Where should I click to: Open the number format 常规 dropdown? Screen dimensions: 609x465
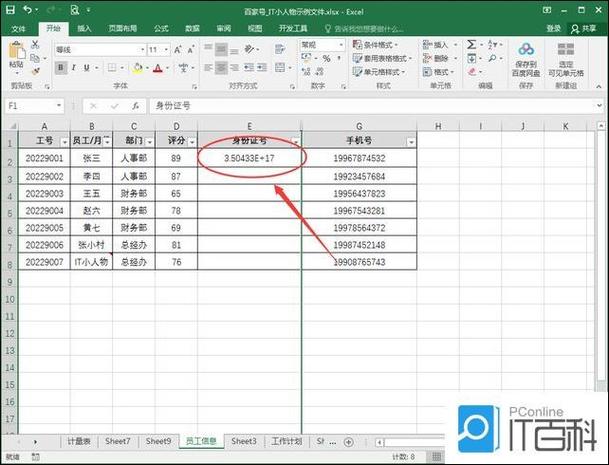coord(341,45)
